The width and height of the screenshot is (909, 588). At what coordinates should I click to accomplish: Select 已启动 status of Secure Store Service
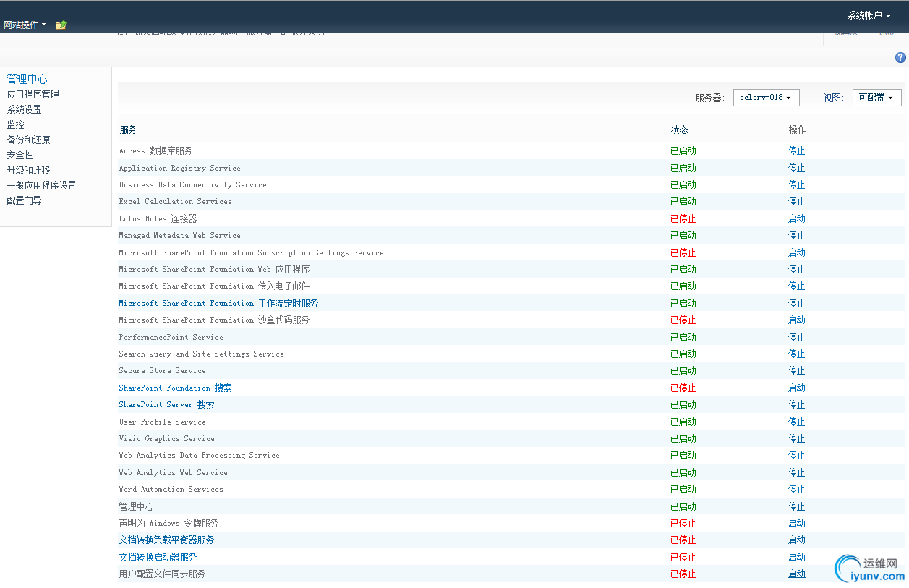point(683,370)
